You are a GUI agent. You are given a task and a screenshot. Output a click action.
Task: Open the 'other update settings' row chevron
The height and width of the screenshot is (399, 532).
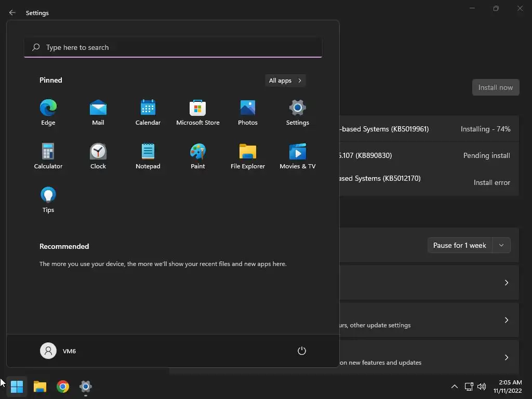pyautogui.click(x=506, y=320)
